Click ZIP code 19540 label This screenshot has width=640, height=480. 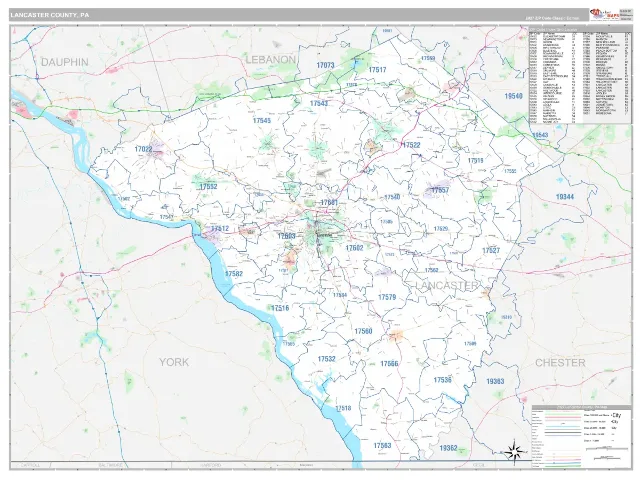pyautogui.click(x=513, y=96)
